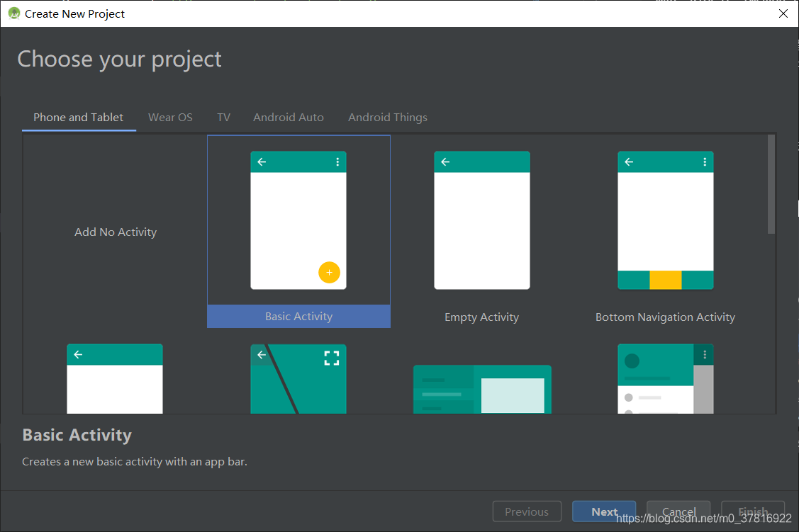Select the master/detail flow template thumbnail
799x532 pixels.
482,389
